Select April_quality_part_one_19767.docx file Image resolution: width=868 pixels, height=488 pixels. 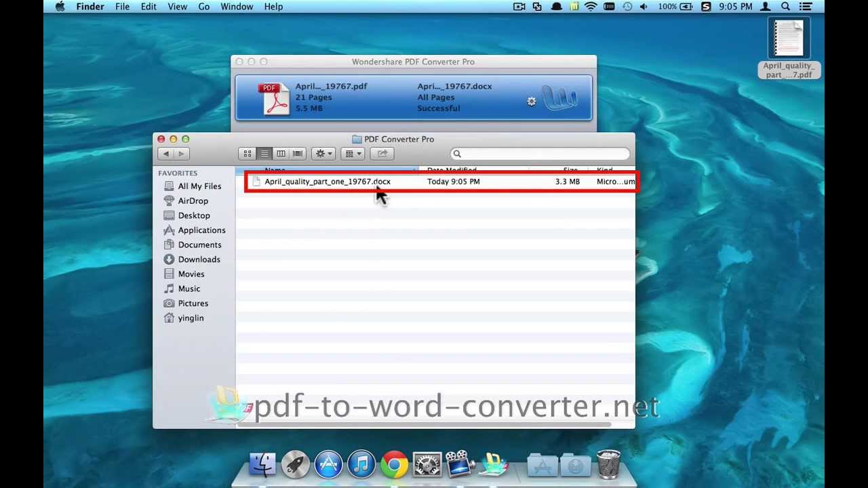tap(328, 182)
